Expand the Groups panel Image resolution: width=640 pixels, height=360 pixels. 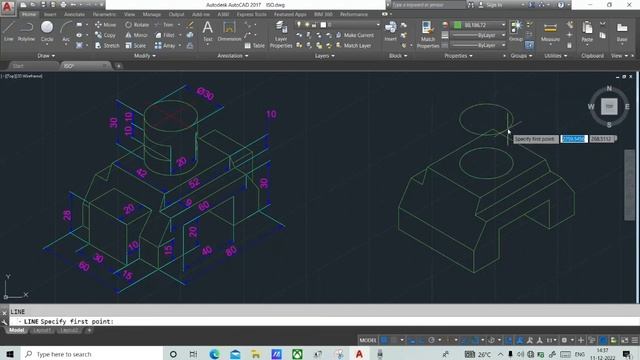[521, 56]
